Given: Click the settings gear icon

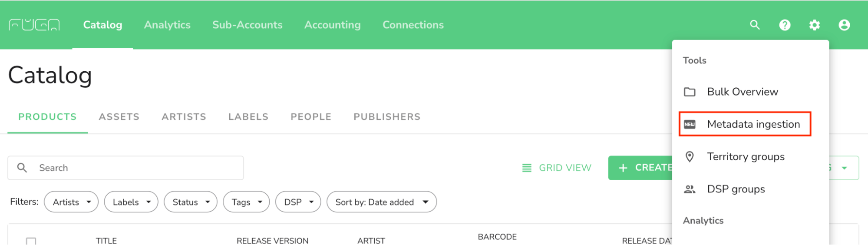Looking at the screenshot, I should (815, 25).
